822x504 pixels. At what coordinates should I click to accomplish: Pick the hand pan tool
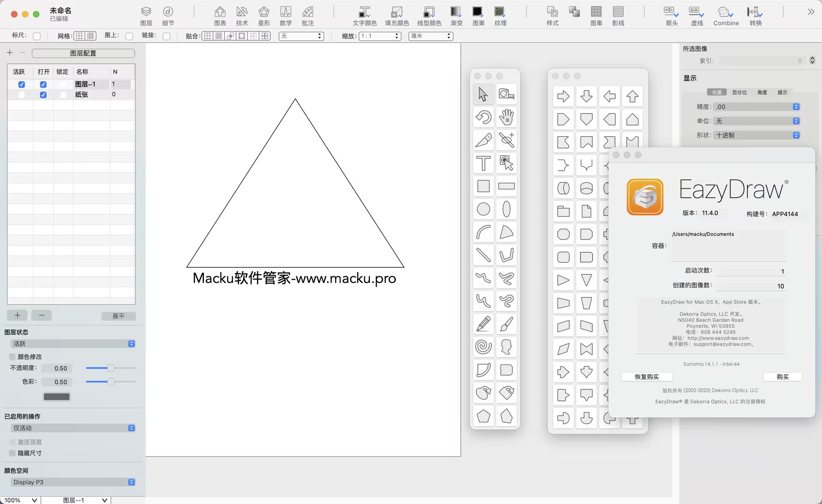[506, 117]
